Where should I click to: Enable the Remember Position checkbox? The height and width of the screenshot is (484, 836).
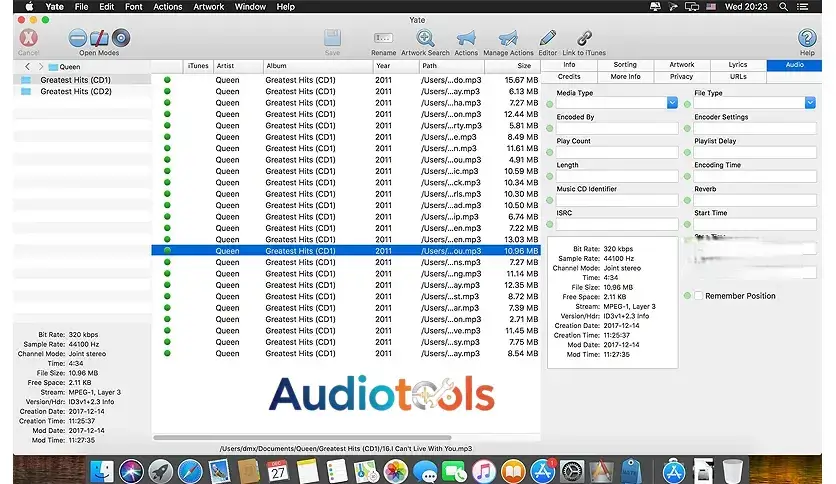click(698, 296)
